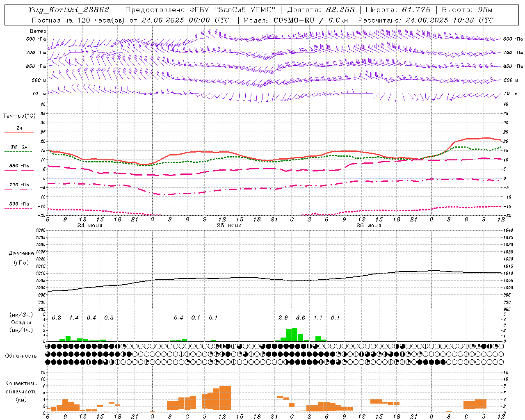525x420 pixels.
Task: Click the Давление pressure panel label
Action: 21,253
